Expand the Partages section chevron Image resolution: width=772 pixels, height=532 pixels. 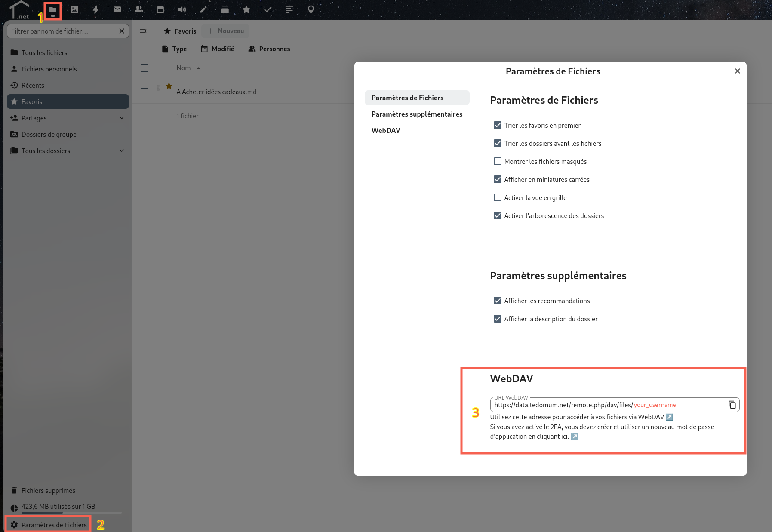(122, 118)
